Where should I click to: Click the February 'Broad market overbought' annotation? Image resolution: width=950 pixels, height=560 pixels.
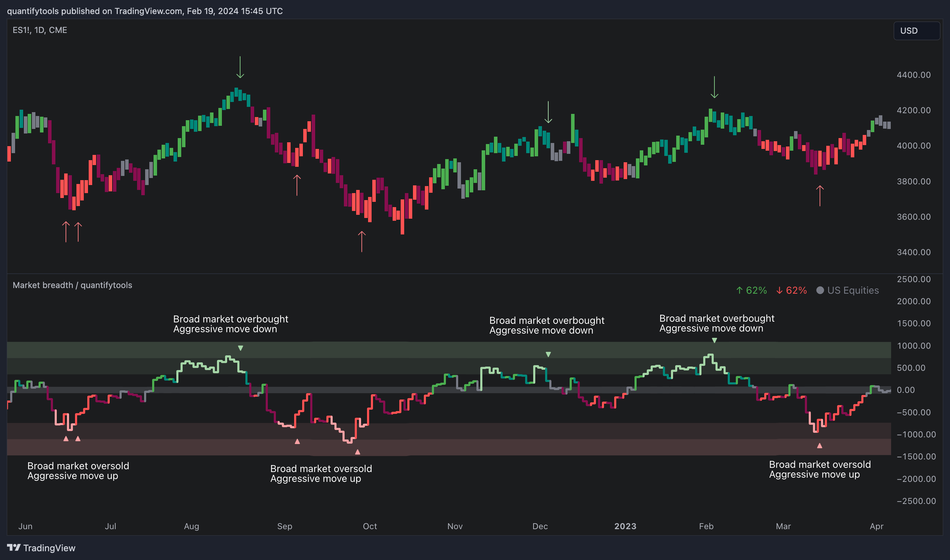717,323
